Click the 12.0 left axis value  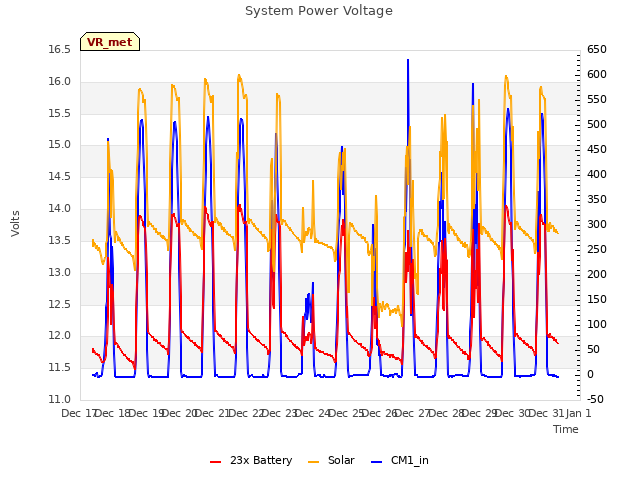click(x=60, y=336)
